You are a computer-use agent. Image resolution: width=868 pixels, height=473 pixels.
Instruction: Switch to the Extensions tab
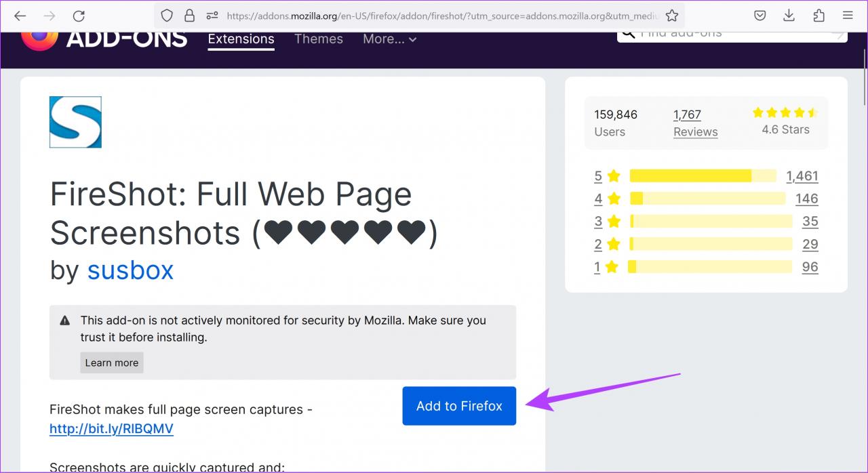pos(241,39)
